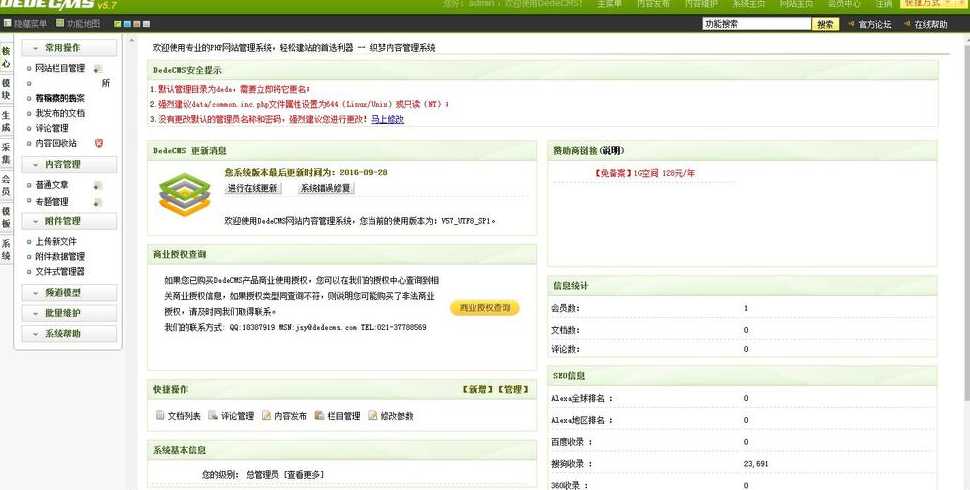This screenshot has height=490, width=970.
Task: Collapse the 附件管理 sidebar section
Action: [69, 221]
